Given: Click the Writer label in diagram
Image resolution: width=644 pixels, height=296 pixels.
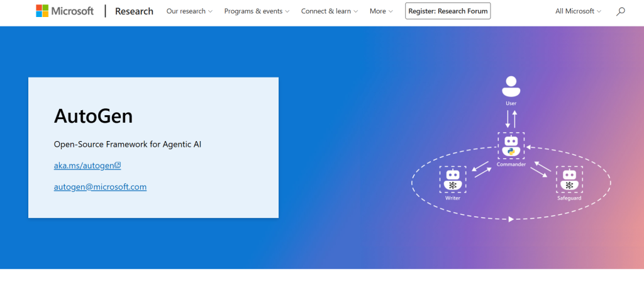Looking at the screenshot, I should [x=453, y=198].
